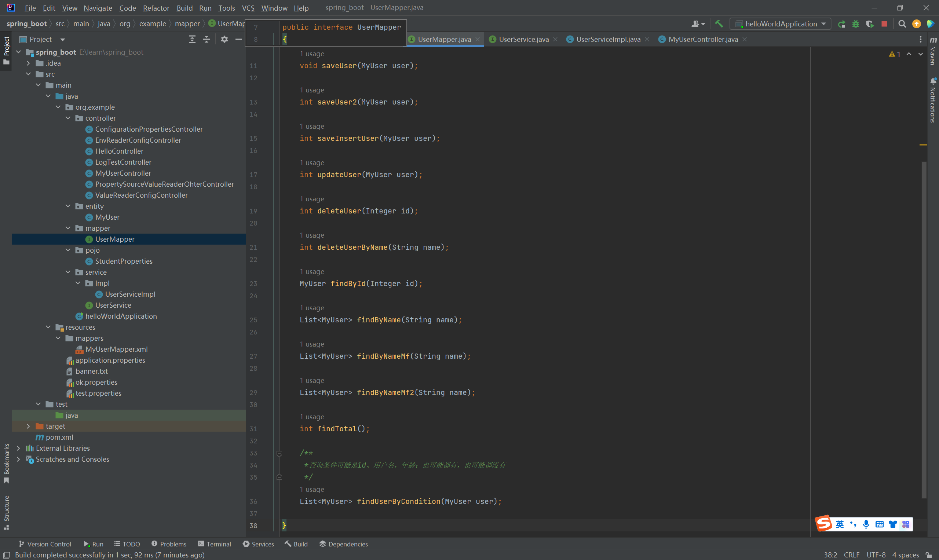Hide the Project tool window
This screenshot has height=560, width=939.
click(x=238, y=39)
